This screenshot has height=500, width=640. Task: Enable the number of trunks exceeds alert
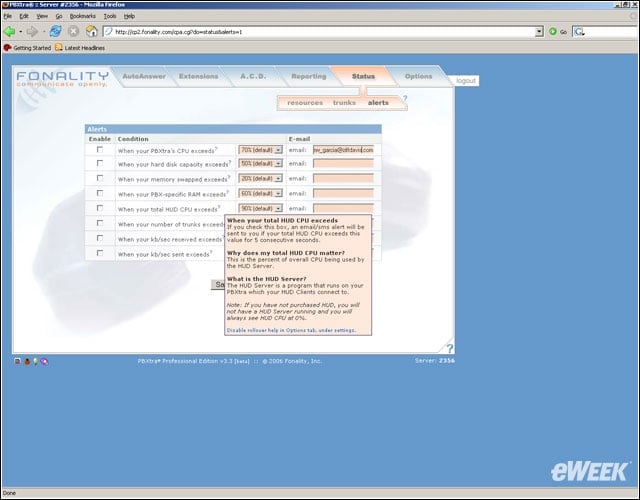coord(100,223)
